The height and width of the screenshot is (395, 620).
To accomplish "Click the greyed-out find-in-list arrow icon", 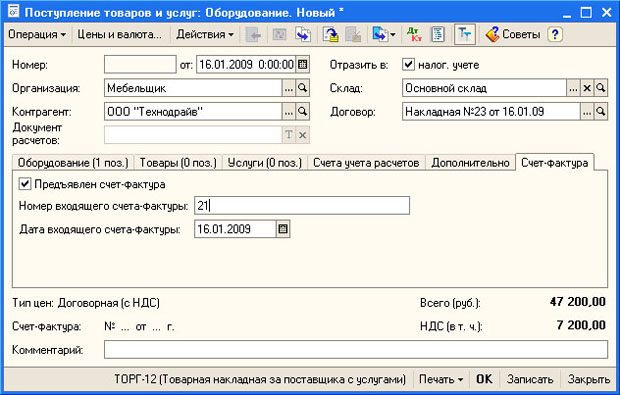I will [x=253, y=35].
